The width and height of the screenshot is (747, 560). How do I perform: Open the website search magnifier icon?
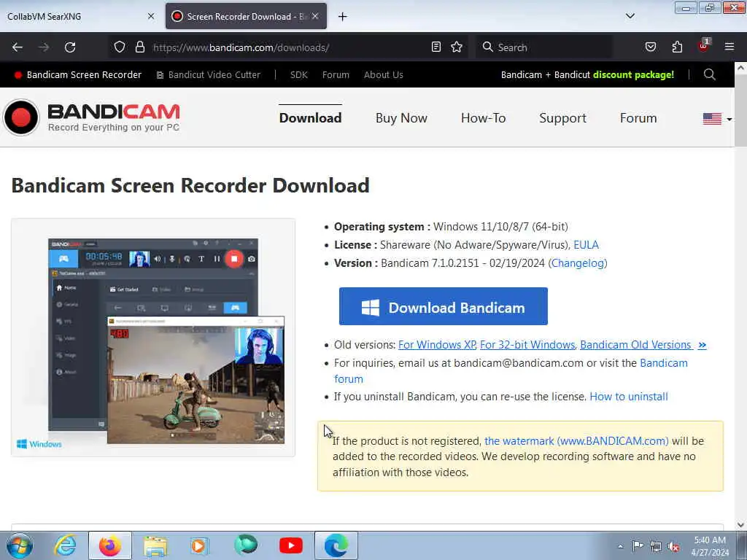(x=709, y=75)
